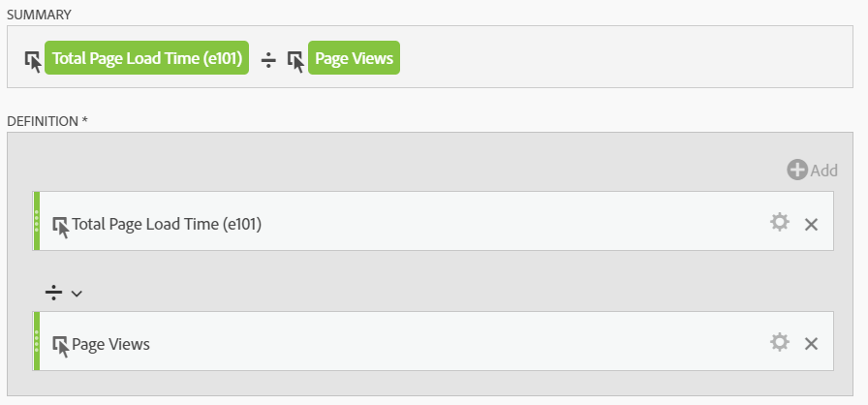Click the SUMMARY section heading
The width and height of the screenshot is (868, 405).
tap(39, 15)
